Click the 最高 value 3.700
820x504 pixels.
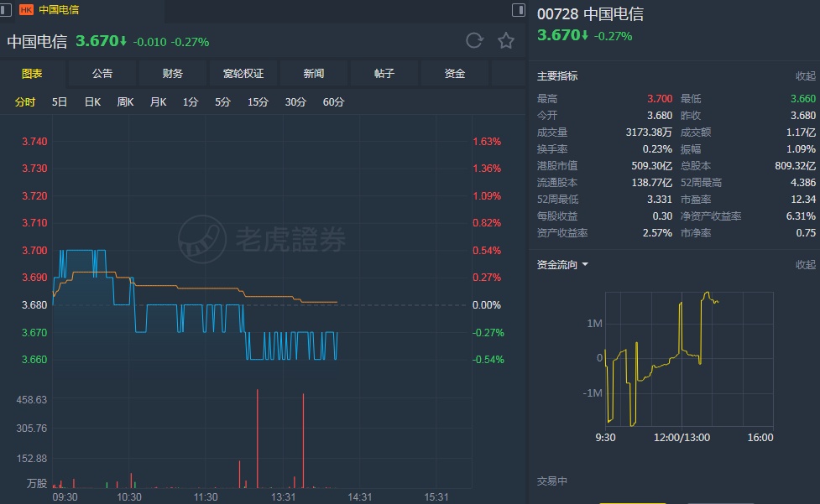point(660,99)
